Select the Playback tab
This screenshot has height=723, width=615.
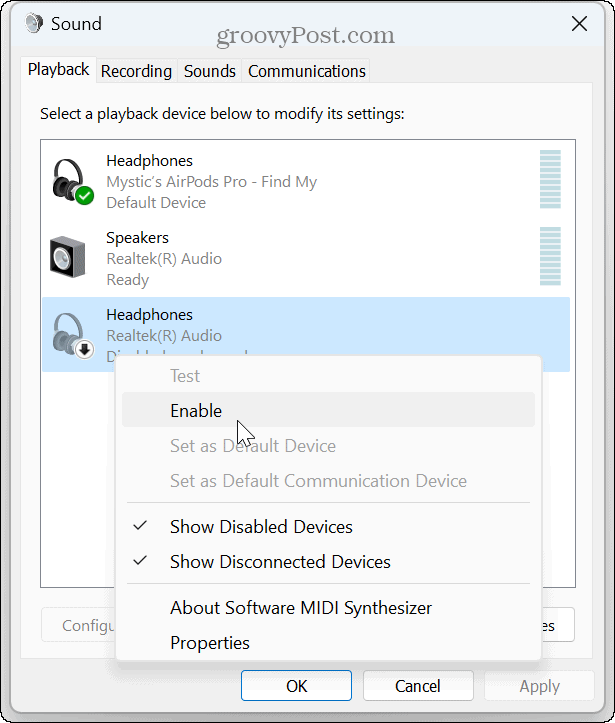59,70
